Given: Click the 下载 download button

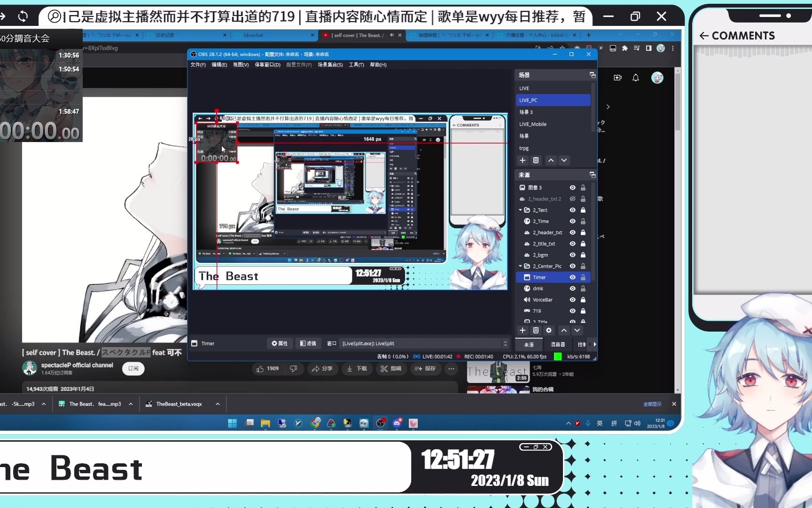Looking at the screenshot, I should pos(357,369).
